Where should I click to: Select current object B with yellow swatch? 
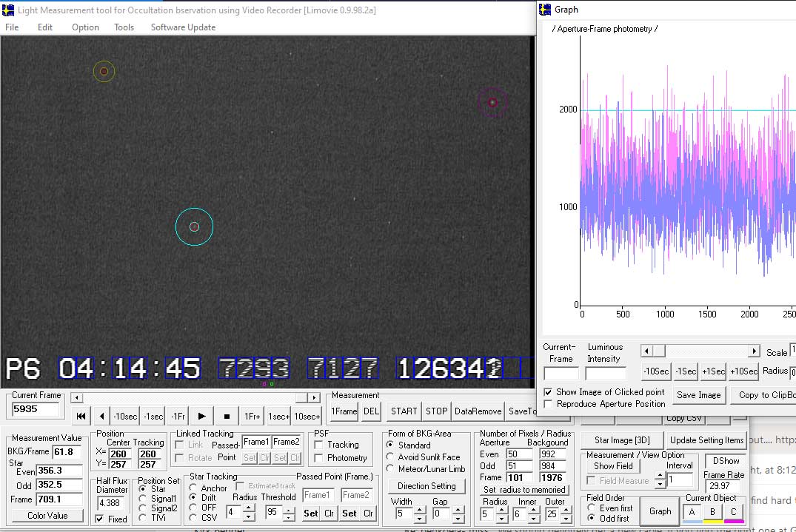(713, 513)
